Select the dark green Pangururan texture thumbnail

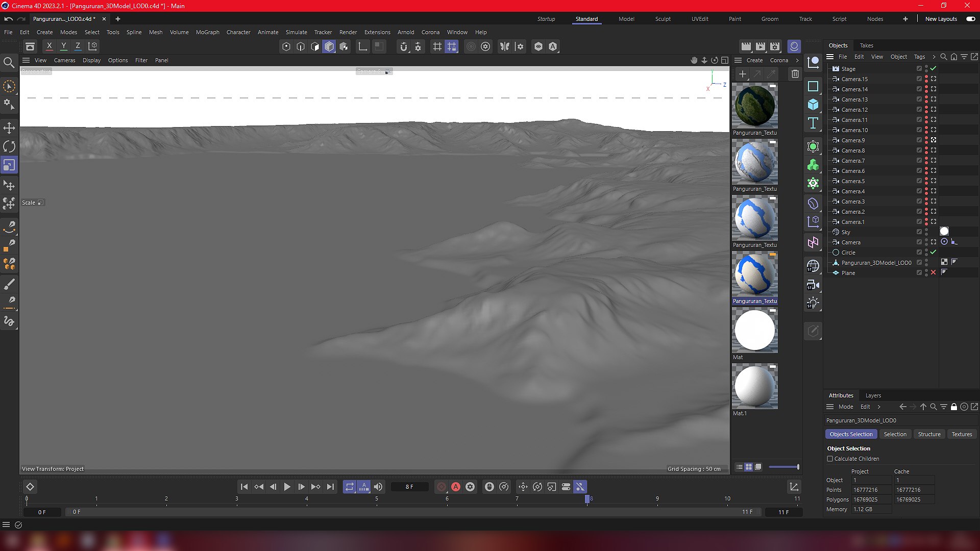point(755,106)
